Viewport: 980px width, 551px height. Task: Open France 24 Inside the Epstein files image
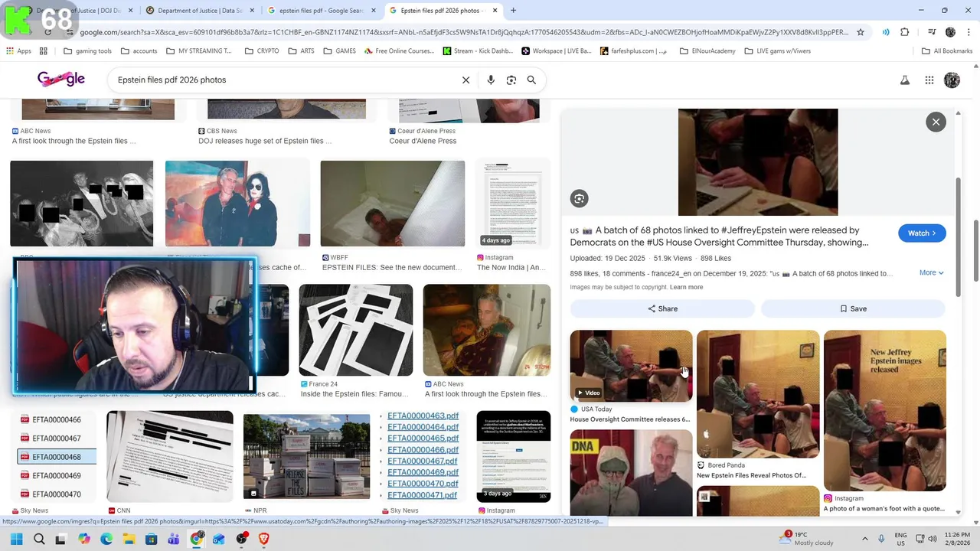point(355,331)
